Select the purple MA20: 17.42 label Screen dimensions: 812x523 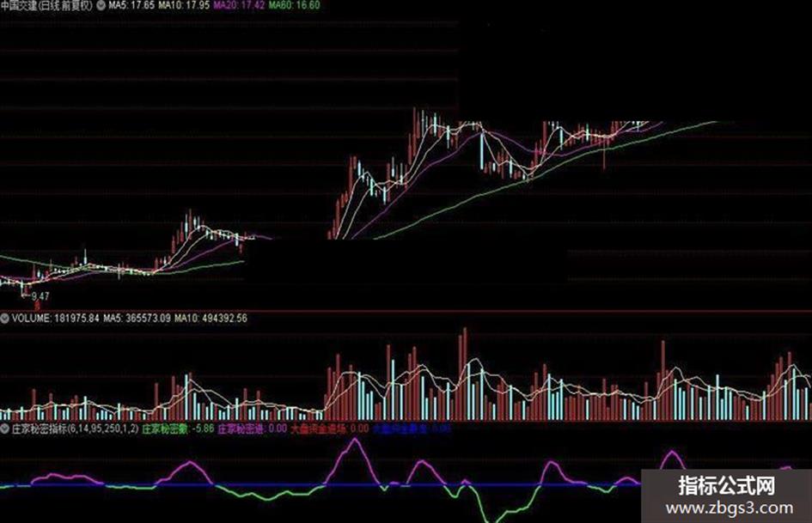(x=239, y=6)
